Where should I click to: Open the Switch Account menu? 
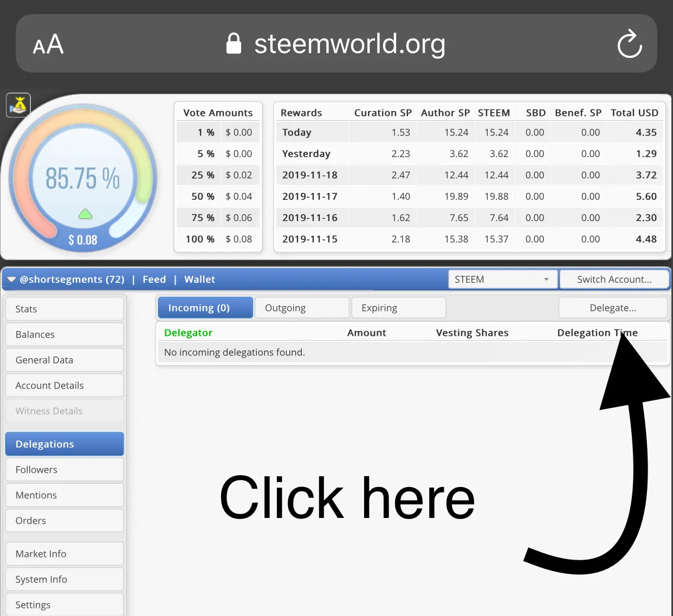click(614, 280)
